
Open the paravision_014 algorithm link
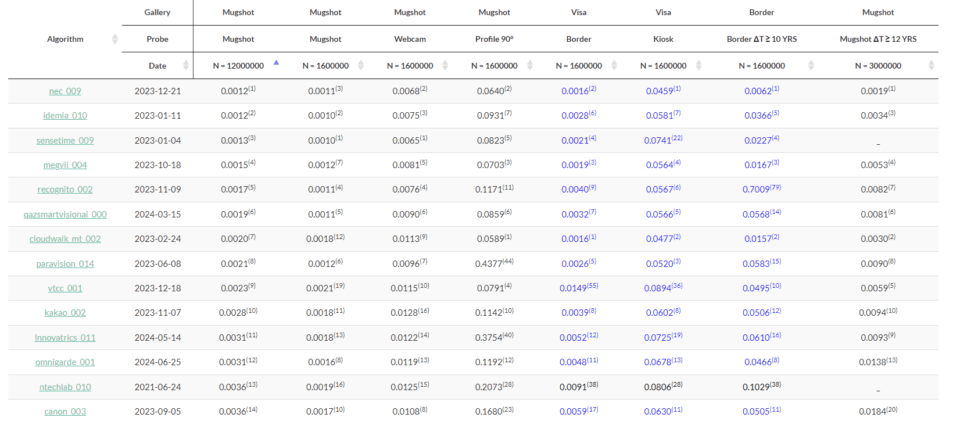(x=64, y=263)
